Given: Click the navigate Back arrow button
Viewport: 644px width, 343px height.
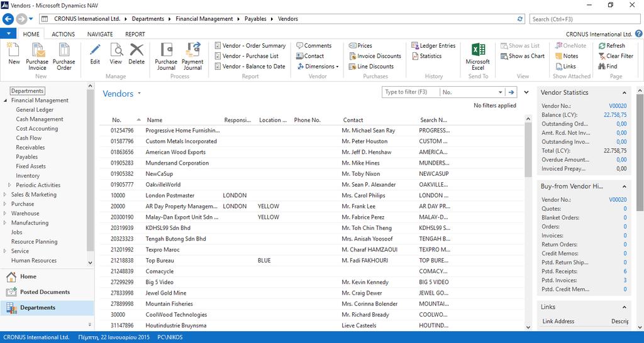Looking at the screenshot, I should (x=8, y=19).
